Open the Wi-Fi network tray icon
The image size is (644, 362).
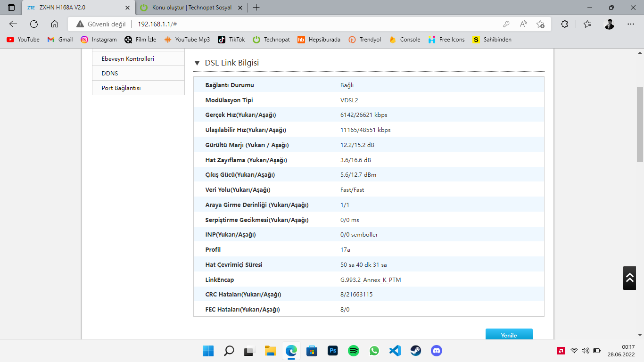click(x=574, y=351)
